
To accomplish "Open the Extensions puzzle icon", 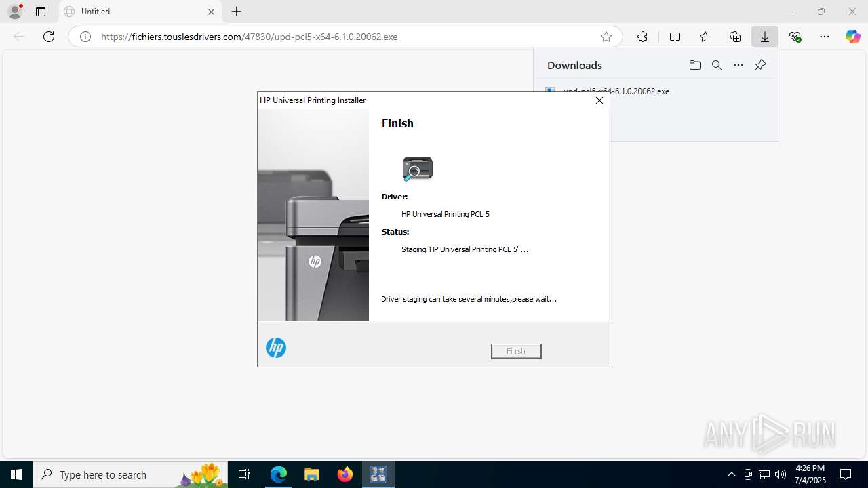I will (642, 37).
